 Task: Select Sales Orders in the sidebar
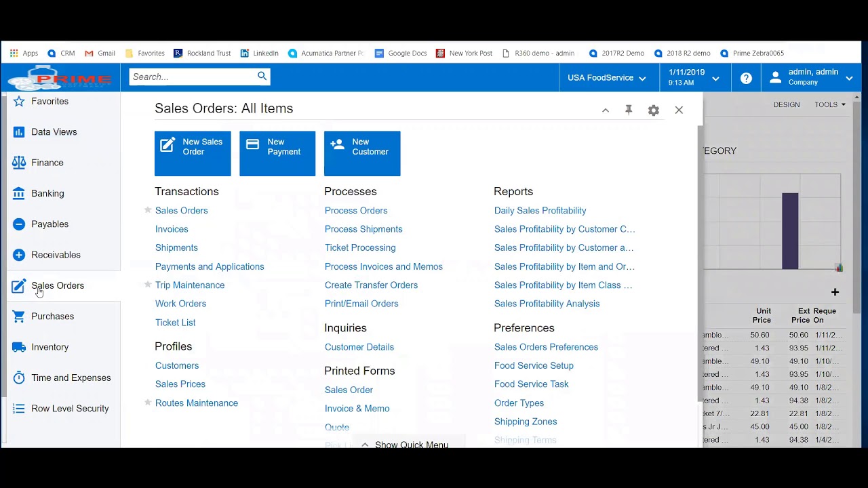click(x=58, y=285)
